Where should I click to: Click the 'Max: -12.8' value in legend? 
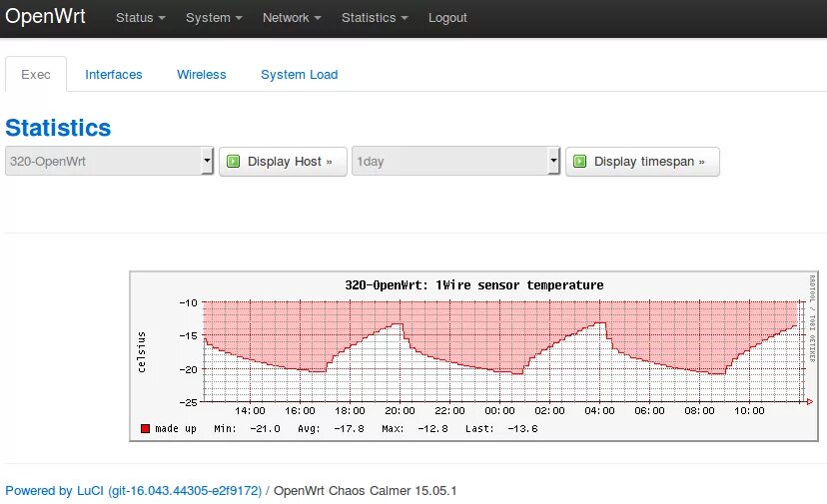point(414,428)
